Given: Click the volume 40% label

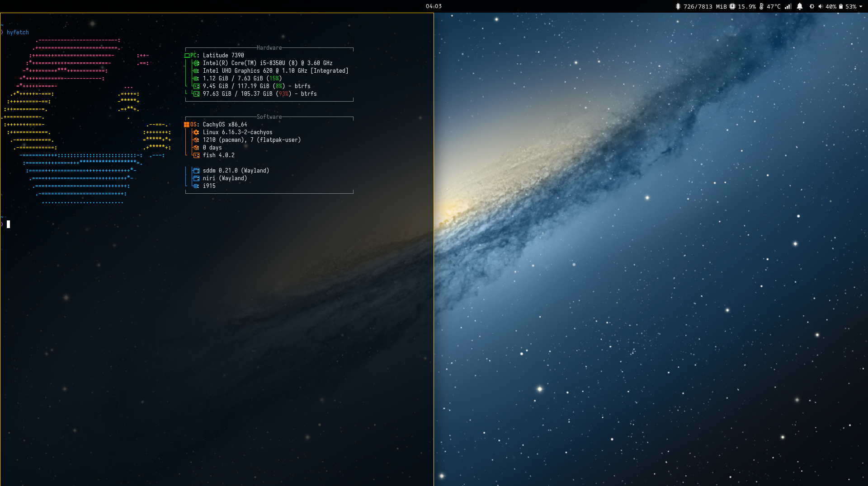Looking at the screenshot, I should [x=831, y=6].
